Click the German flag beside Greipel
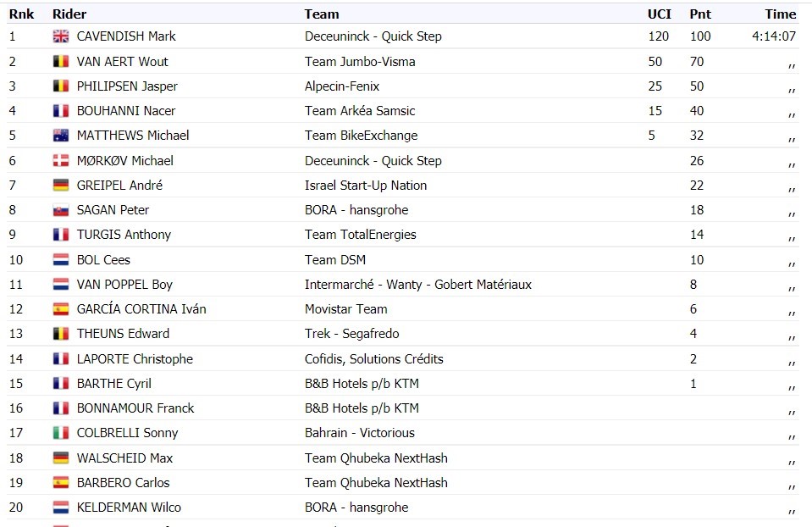812x527 pixels. click(61, 186)
